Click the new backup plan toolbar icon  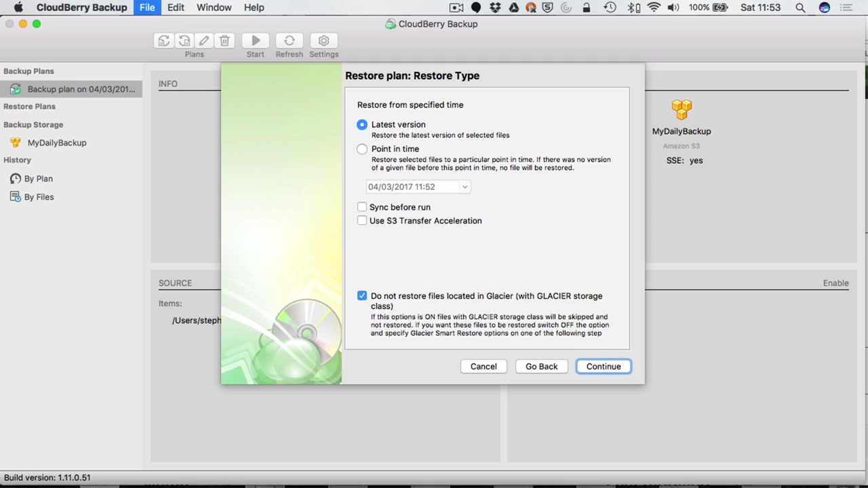click(x=163, y=41)
